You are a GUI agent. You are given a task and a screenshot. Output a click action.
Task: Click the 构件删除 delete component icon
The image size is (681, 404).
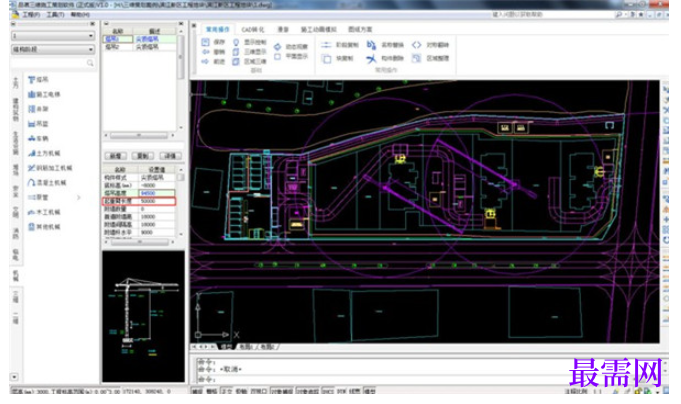(371, 58)
